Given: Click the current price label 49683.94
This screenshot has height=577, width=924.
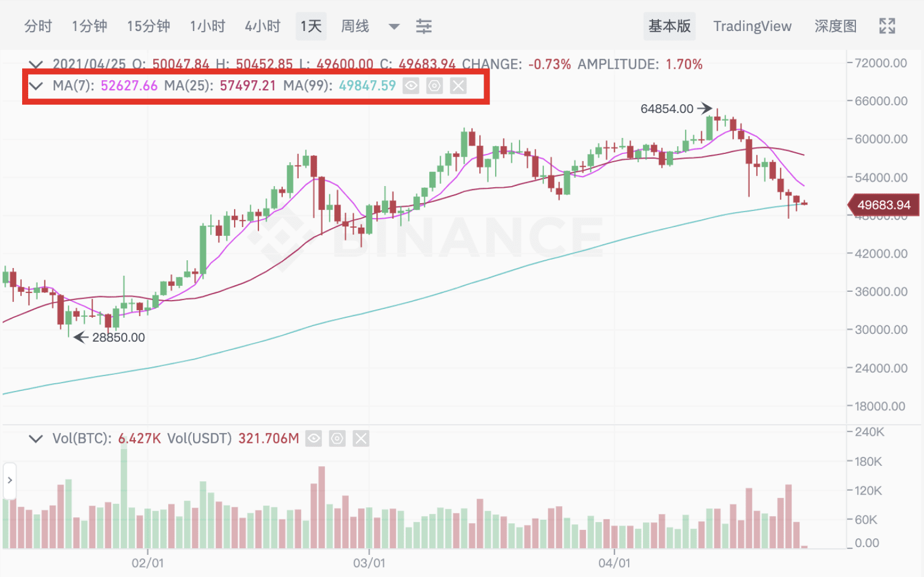Looking at the screenshot, I should (884, 205).
